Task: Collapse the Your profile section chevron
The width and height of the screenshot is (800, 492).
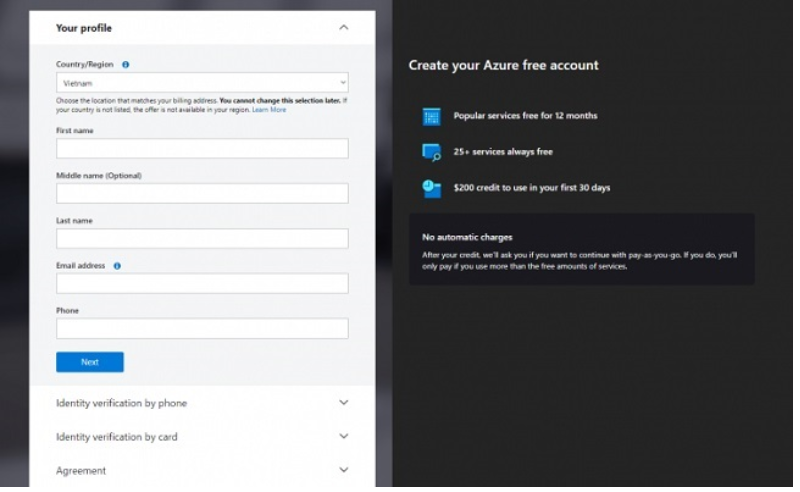Action: [343, 28]
